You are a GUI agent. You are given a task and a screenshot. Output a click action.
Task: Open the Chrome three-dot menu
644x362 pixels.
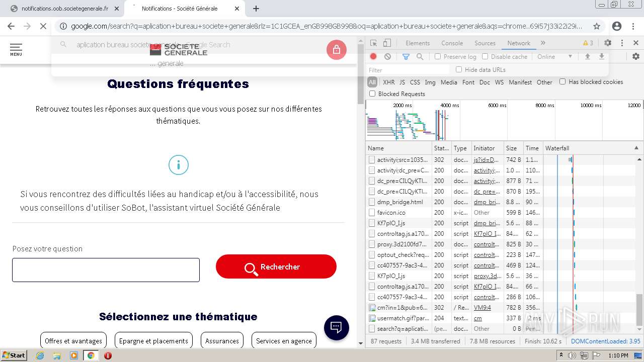633,26
